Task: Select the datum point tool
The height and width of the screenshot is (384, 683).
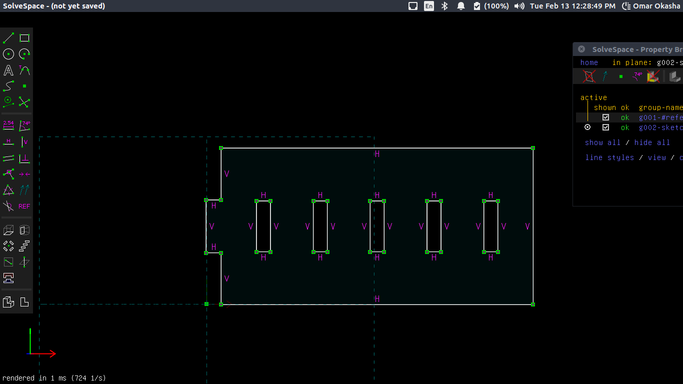Action: click(24, 86)
